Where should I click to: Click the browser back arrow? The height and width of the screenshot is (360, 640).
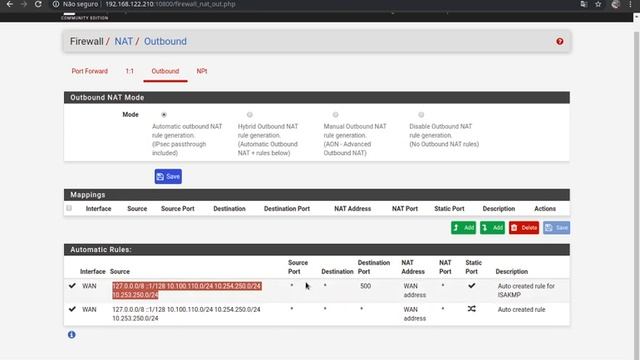point(10,4)
